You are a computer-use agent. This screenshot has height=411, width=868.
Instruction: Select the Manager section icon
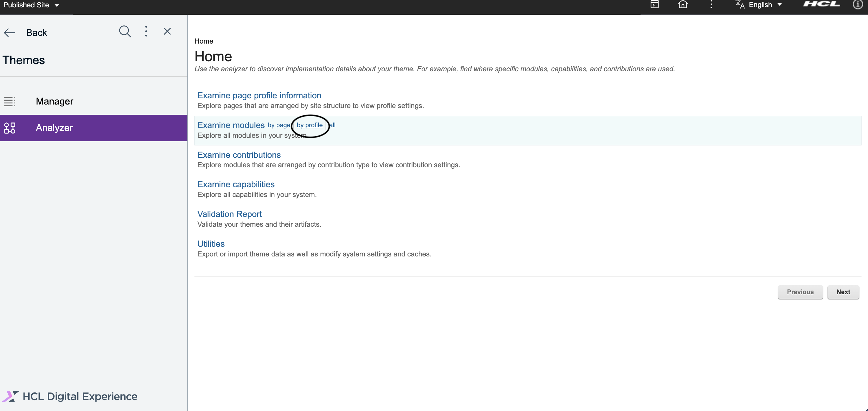9,101
